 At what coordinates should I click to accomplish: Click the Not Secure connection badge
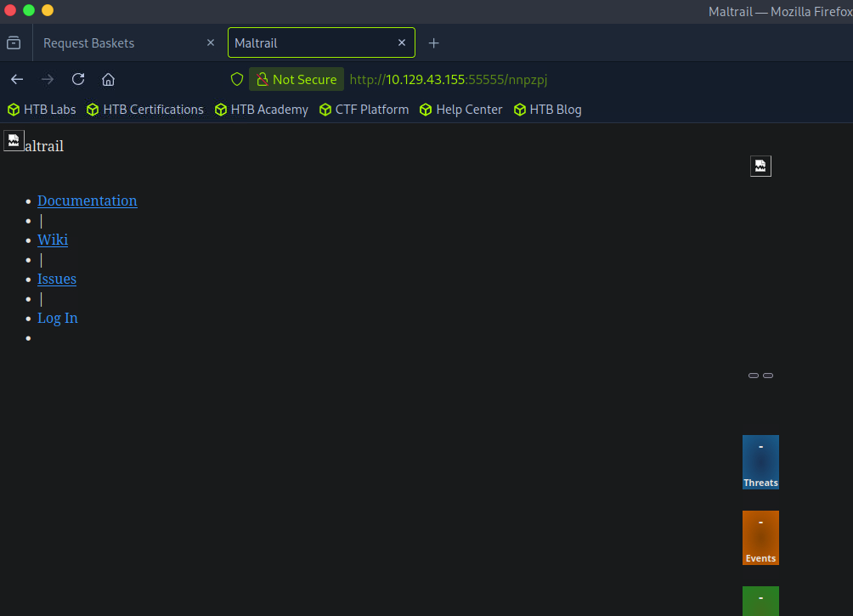pyautogui.click(x=297, y=79)
